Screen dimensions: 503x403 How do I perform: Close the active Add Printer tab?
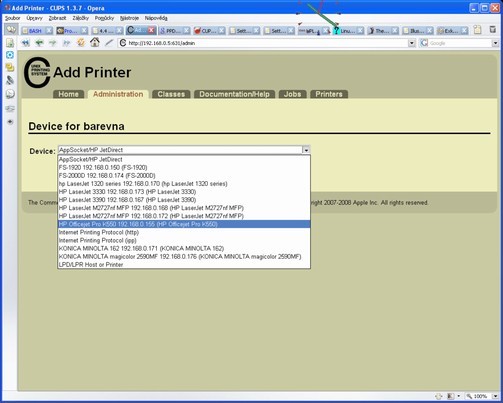click(x=151, y=30)
